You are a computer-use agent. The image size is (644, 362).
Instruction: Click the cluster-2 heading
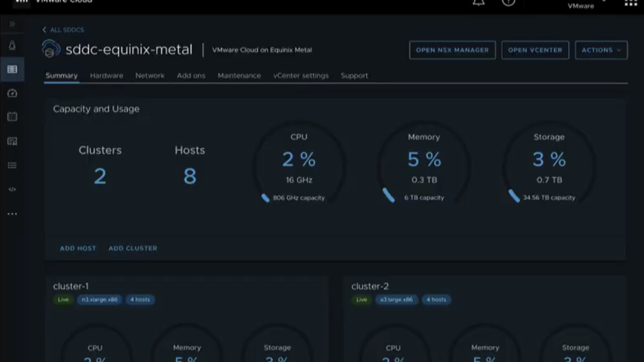point(370,286)
